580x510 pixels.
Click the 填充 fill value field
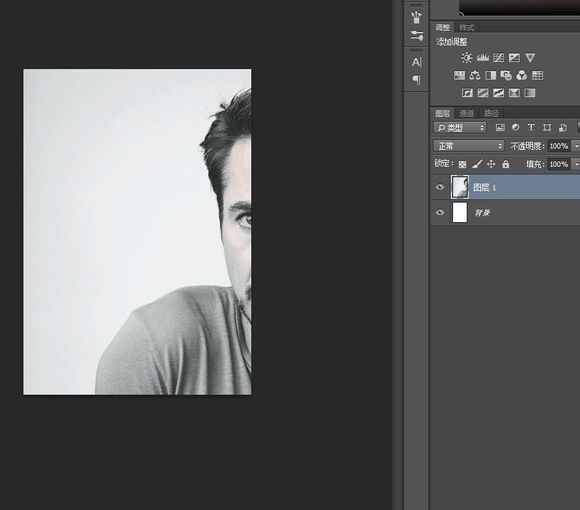(x=559, y=164)
